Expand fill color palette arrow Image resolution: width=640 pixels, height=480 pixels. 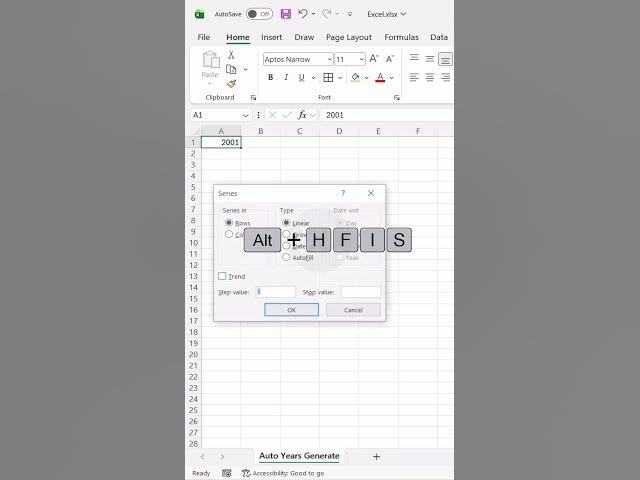pyautogui.click(x=367, y=78)
